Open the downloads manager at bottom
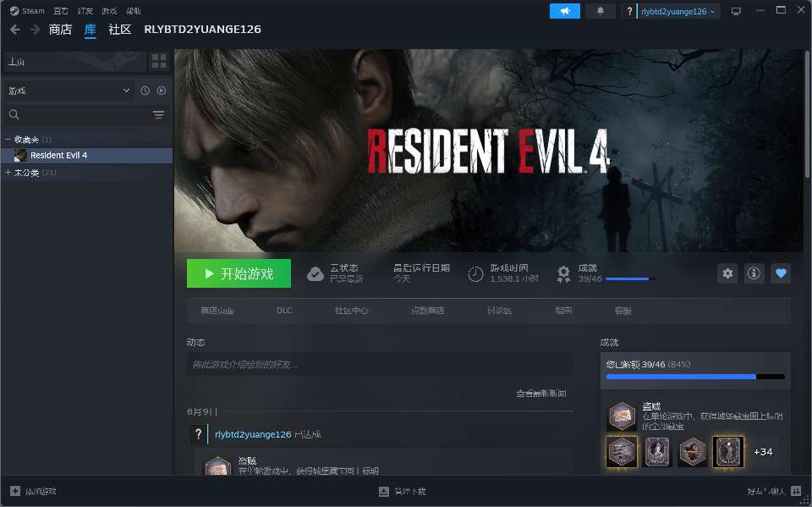Image resolution: width=812 pixels, height=507 pixels. point(402,491)
